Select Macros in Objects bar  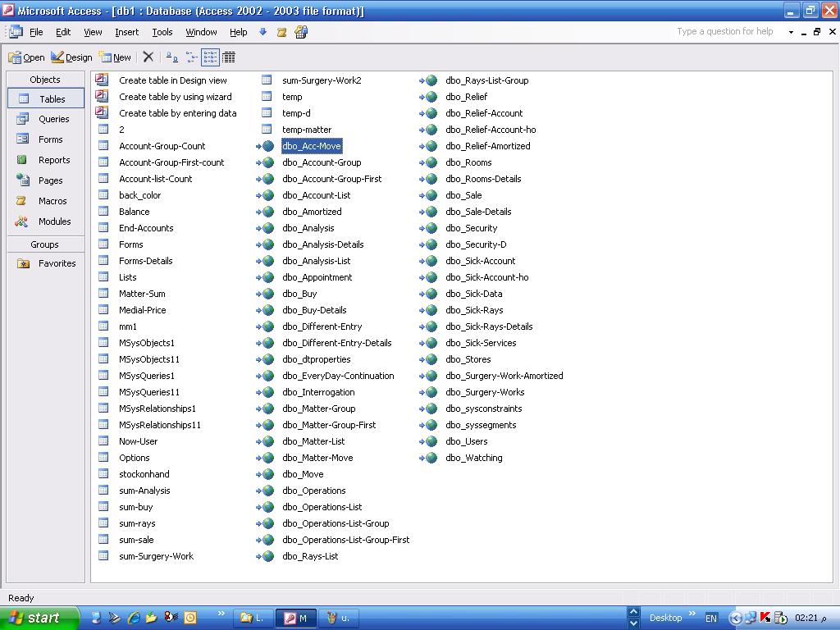coord(46,201)
